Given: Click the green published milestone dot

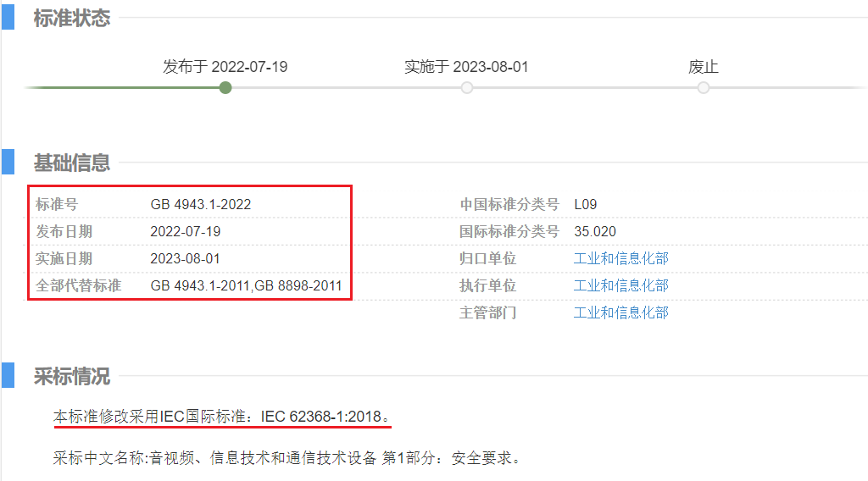Looking at the screenshot, I should tap(225, 87).
